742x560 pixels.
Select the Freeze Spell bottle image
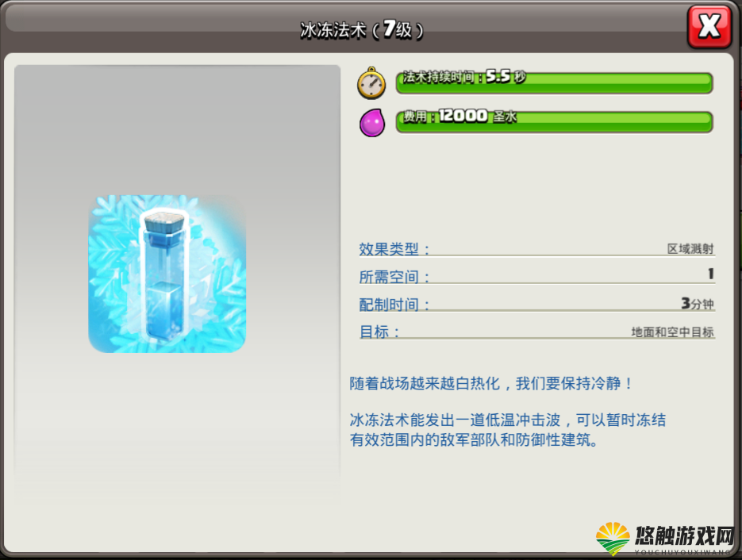[x=167, y=274]
